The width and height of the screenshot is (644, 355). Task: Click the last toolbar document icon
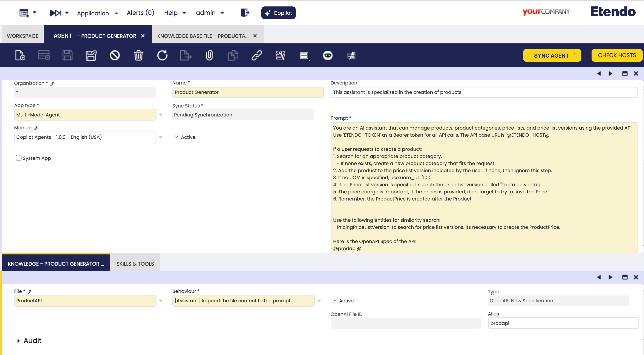[x=351, y=55]
